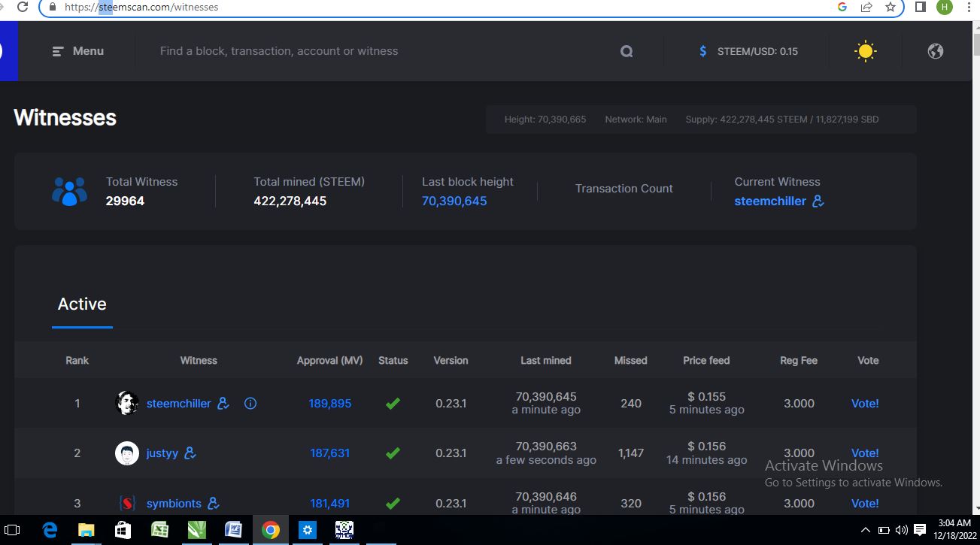This screenshot has width=980, height=545.
Task: Open symbionts witness link
Action: [x=174, y=504]
